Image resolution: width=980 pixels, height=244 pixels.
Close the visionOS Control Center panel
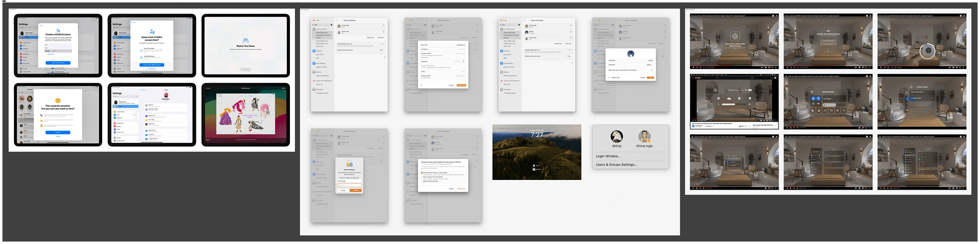[x=812, y=92]
